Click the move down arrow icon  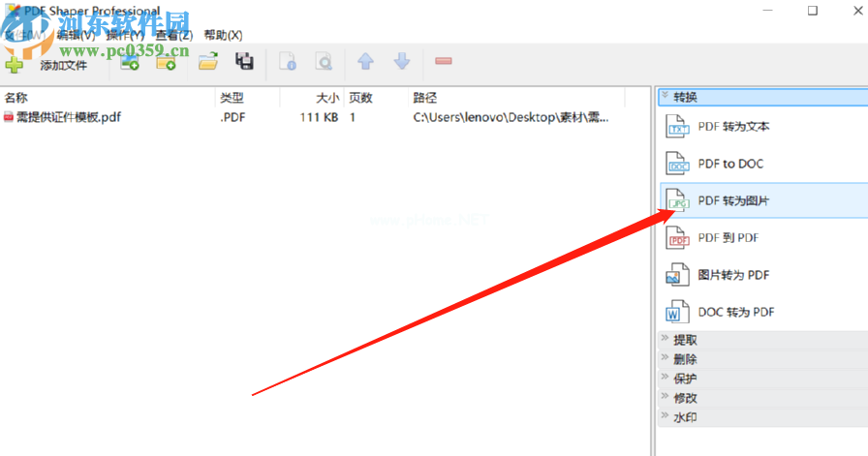pyautogui.click(x=402, y=62)
